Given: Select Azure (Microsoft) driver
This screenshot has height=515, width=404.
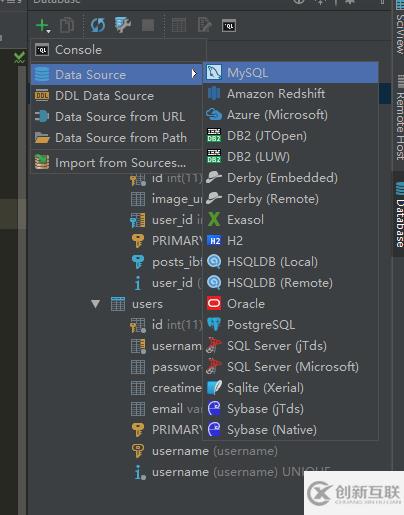Looking at the screenshot, I should (291, 115).
